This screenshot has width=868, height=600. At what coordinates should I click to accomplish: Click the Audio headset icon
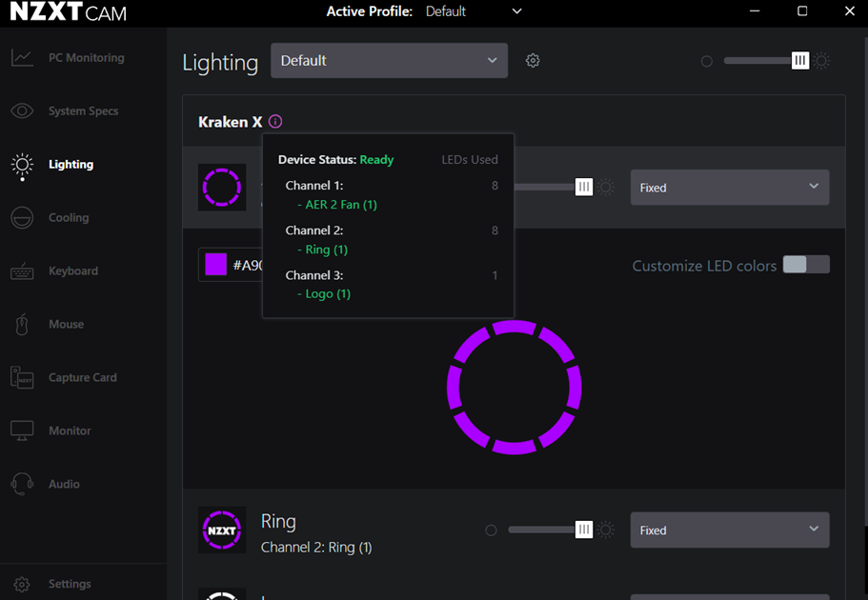tap(22, 484)
